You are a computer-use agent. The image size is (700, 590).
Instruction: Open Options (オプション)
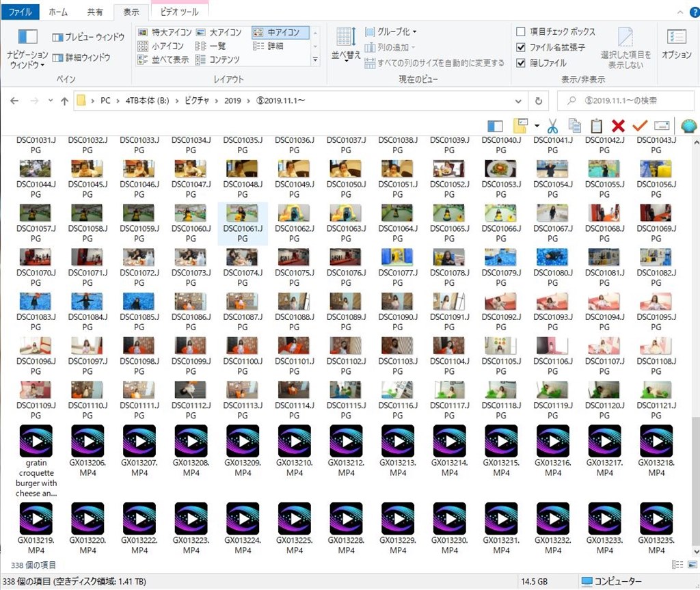tap(676, 44)
